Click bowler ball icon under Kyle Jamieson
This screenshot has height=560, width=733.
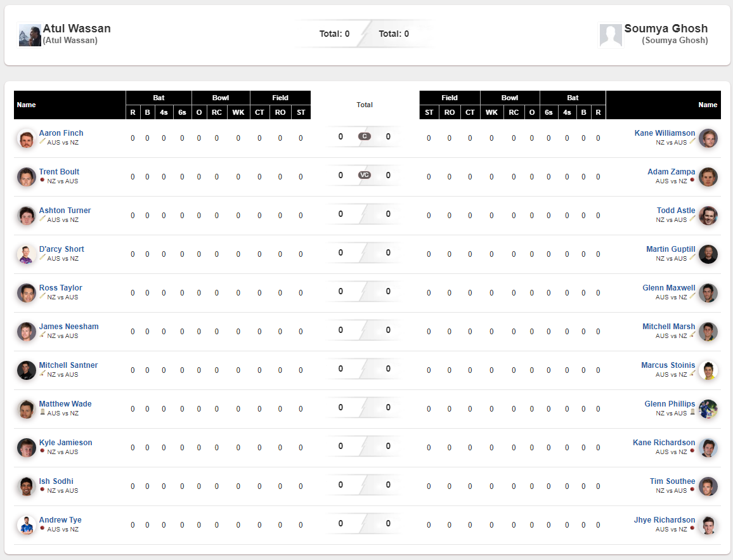pos(42,451)
